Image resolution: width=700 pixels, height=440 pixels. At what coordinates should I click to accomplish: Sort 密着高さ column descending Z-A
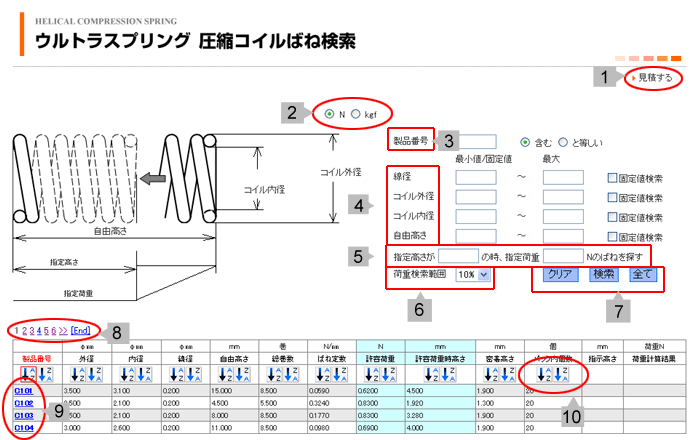pos(508,374)
